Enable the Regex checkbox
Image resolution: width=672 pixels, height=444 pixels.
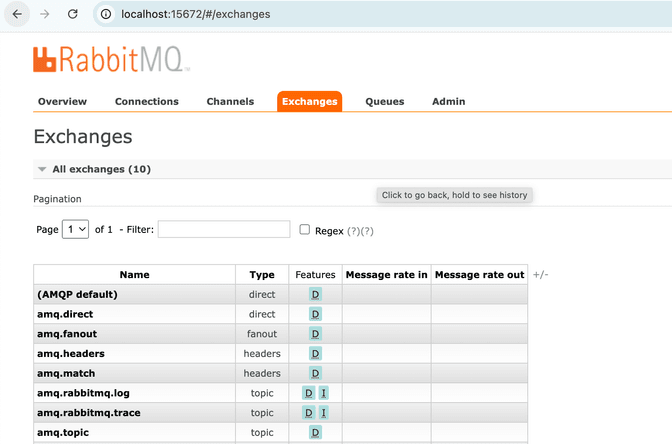(305, 230)
